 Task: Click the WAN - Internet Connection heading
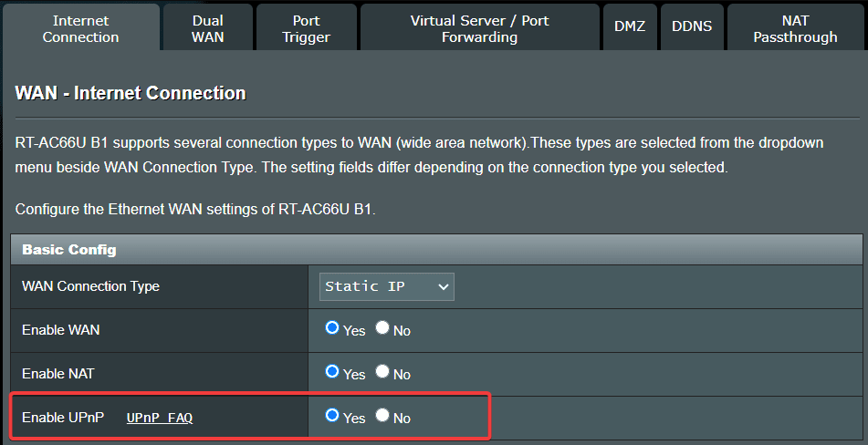(131, 93)
